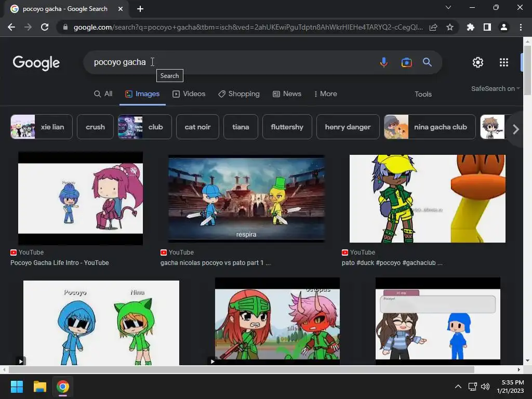The image size is (532, 399).
Task: Click the magnifier search button
Action: click(x=427, y=62)
